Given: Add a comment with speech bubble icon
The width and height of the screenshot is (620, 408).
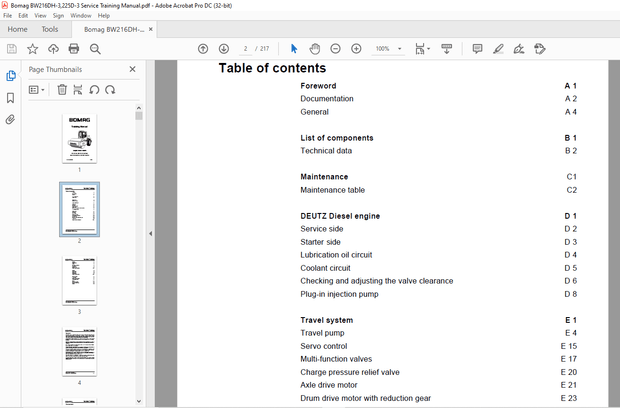Looking at the screenshot, I should 477,49.
